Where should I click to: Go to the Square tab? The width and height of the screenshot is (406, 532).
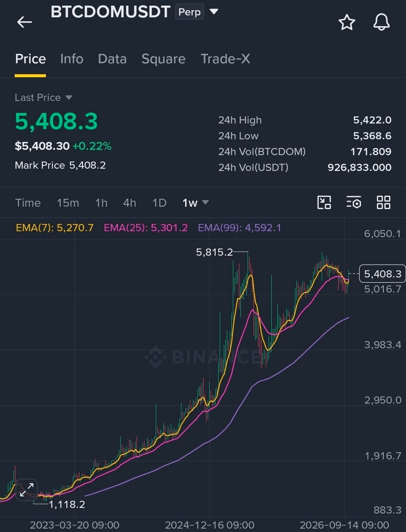pyautogui.click(x=163, y=59)
